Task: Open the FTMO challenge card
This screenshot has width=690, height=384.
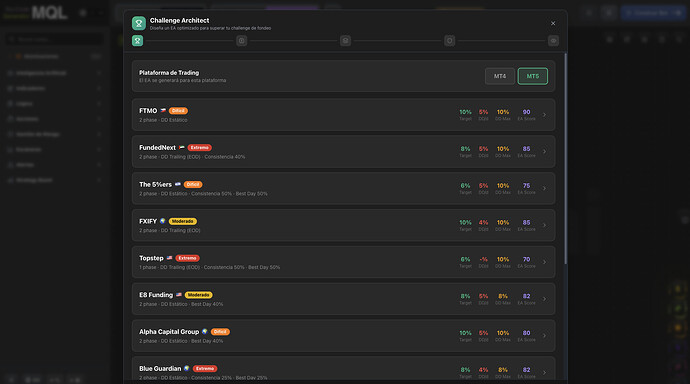Action: [x=343, y=115]
